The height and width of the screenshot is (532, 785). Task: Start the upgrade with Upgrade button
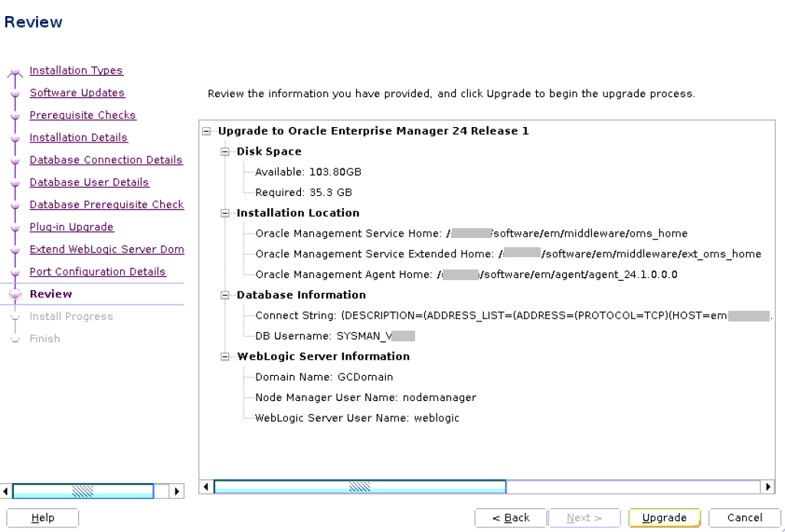point(664,518)
